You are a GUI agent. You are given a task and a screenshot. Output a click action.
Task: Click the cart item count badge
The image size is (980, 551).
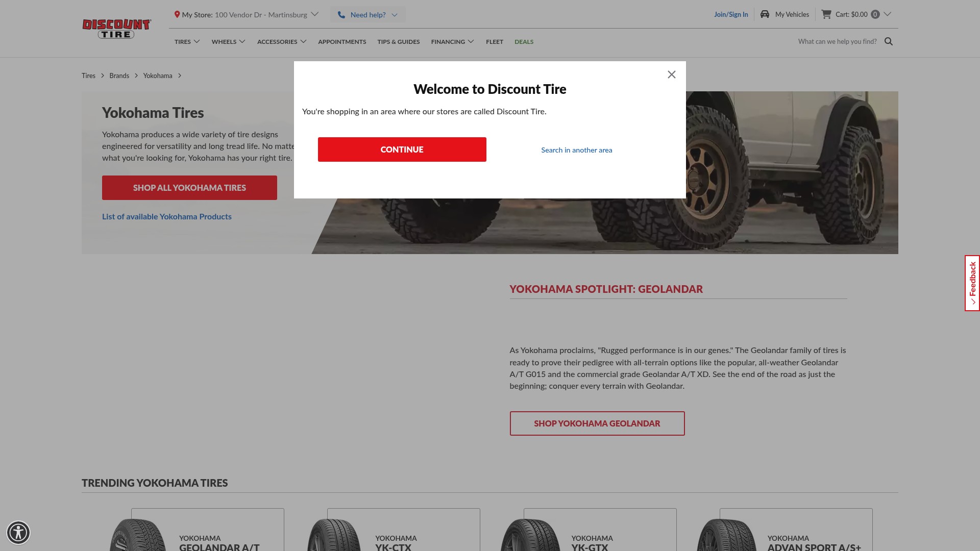tap(875, 14)
